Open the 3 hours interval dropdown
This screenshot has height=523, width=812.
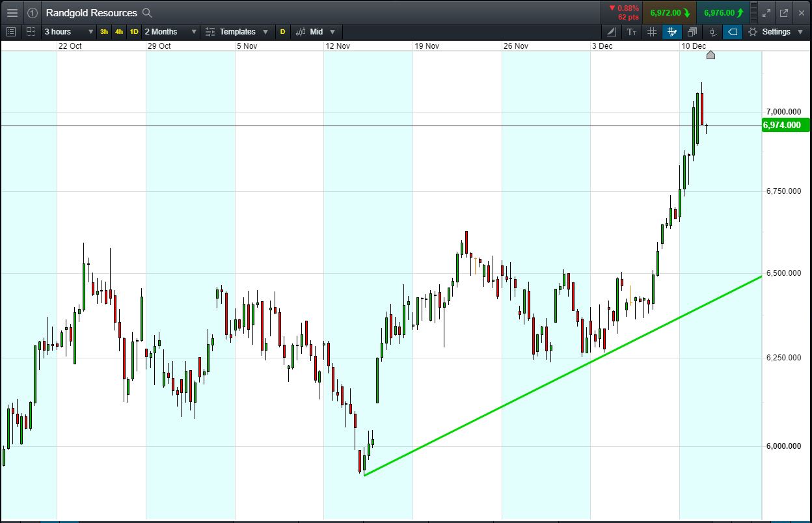[68, 31]
